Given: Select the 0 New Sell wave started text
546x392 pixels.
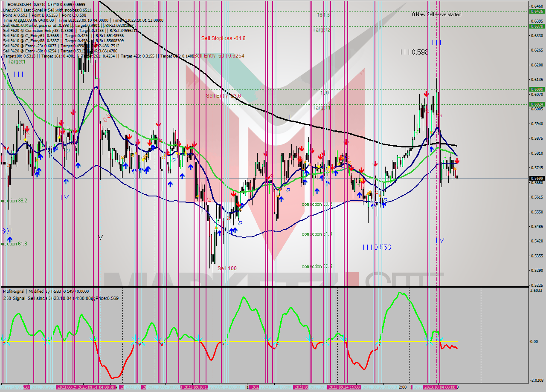Looking at the screenshot, I should (436, 14).
